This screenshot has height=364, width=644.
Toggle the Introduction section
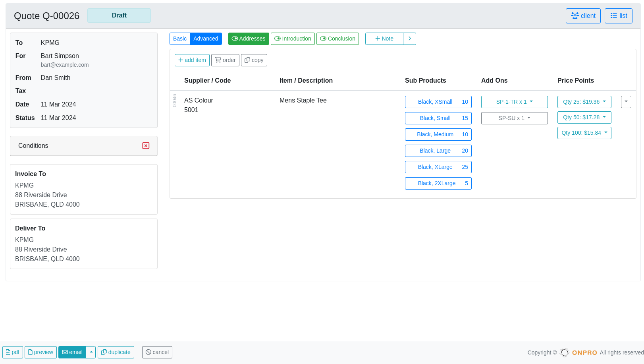click(293, 39)
